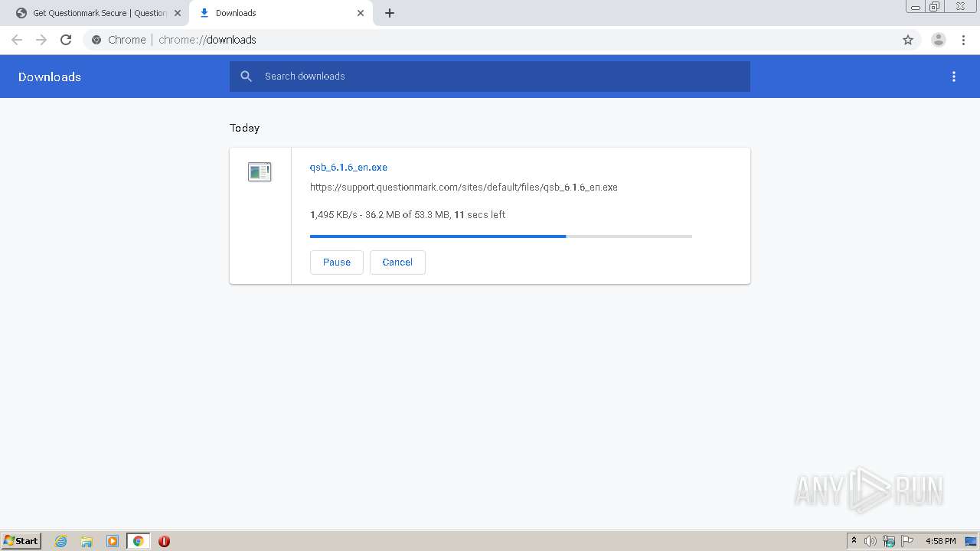Click the Chrome taskbar button
The width and height of the screenshot is (980, 551).
pos(138,541)
